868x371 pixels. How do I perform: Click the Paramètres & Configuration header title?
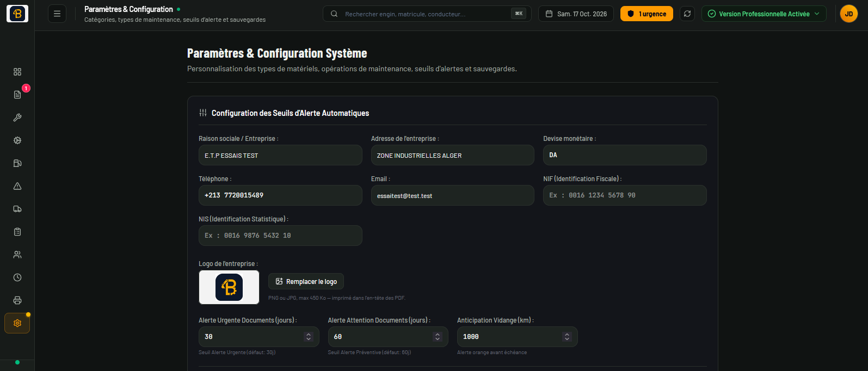pos(128,9)
